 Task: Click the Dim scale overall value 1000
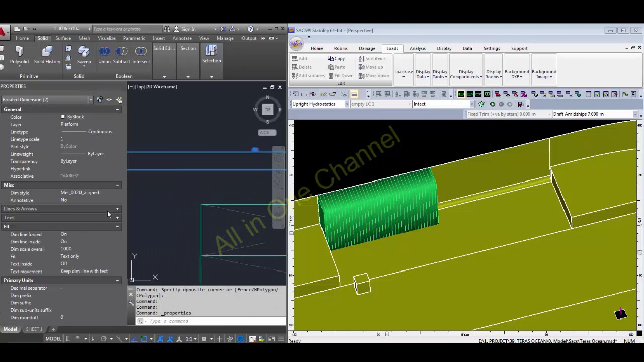66,249
